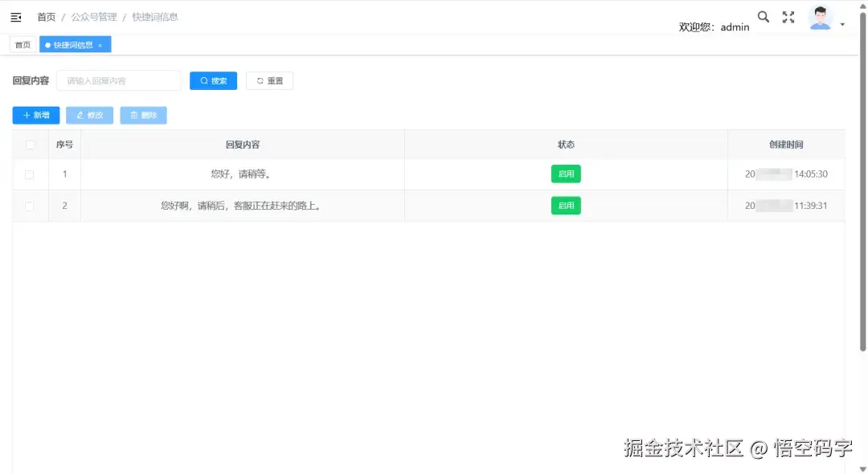Viewport: 868px width, 474px height.
Task: Collapse the sidebar via the hamburger icon
Action: [x=16, y=16]
